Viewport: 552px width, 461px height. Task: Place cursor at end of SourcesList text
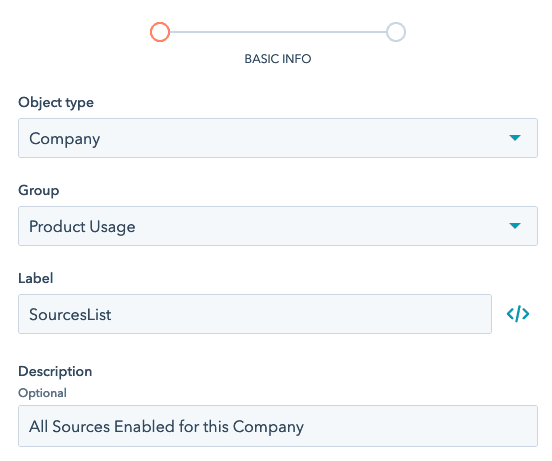point(112,315)
